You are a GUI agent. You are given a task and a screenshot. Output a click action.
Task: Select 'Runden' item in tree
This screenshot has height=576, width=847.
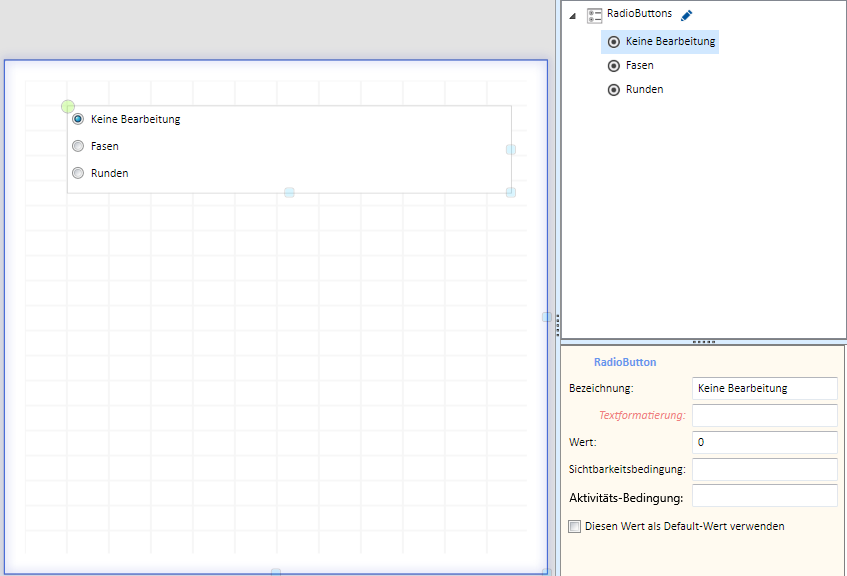coord(644,90)
